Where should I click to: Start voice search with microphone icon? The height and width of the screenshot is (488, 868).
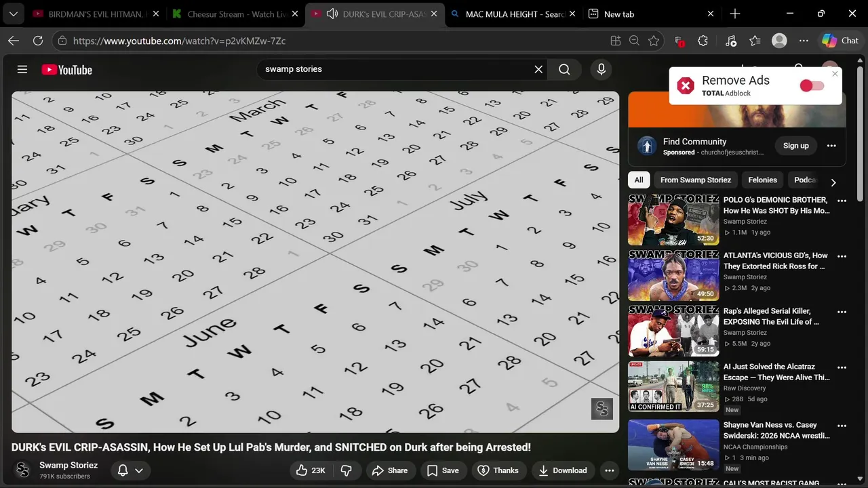pyautogui.click(x=601, y=69)
